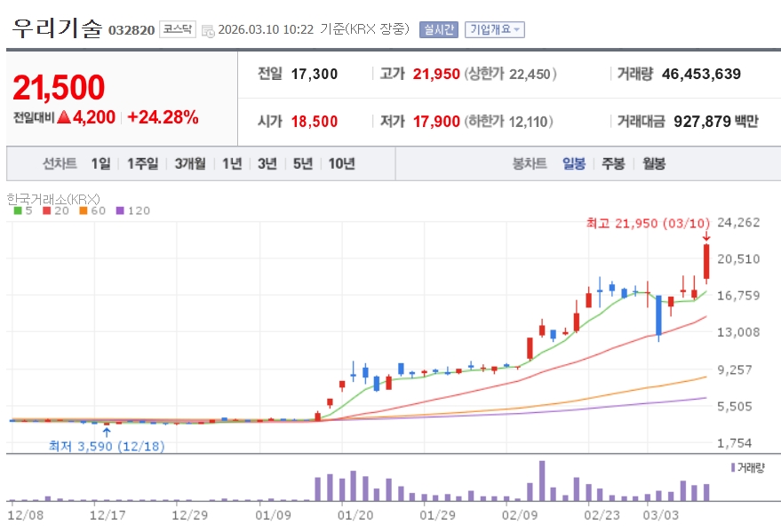
Task: Toggle the 5-day moving average legend
Action: (x=23, y=210)
